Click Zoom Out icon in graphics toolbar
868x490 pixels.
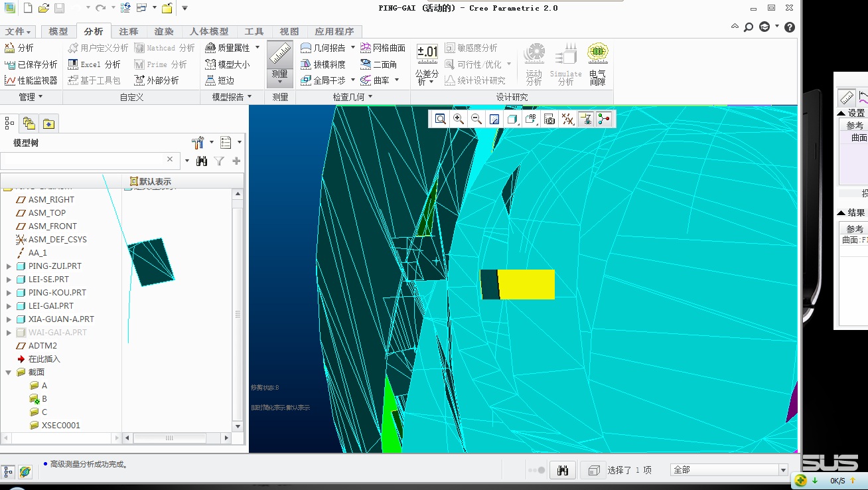pos(476,119)
